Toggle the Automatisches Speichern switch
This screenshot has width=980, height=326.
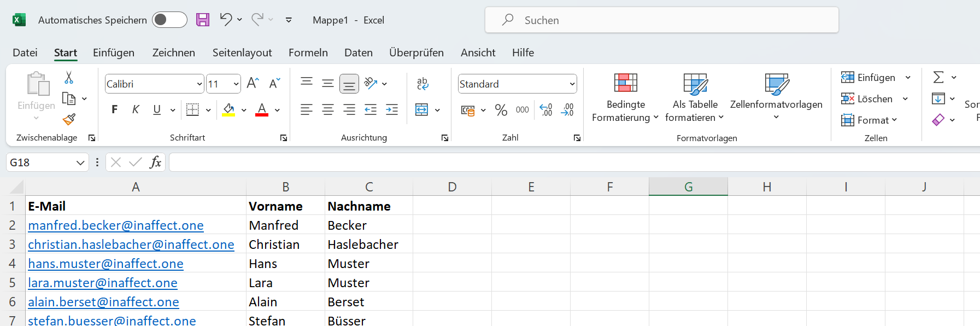pyautogui.click(x=169, y=20)
